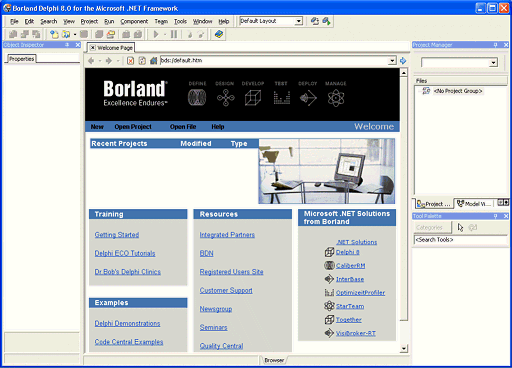Click the Manage atom icon in banner

pos(336,98)
